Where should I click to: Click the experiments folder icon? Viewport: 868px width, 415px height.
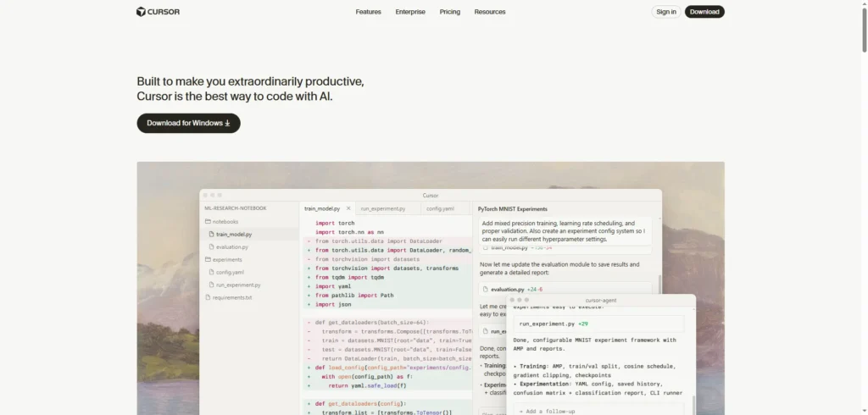(208, 260)
